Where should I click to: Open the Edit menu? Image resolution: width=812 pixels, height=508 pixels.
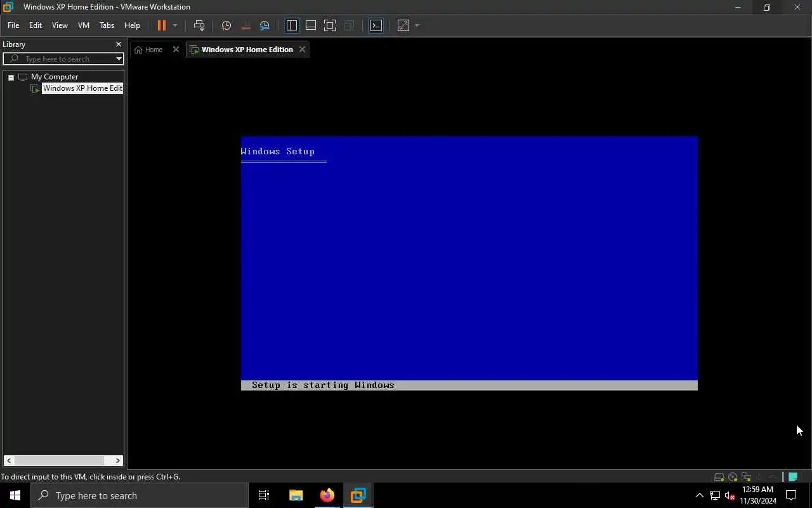[x=36, y=25]
